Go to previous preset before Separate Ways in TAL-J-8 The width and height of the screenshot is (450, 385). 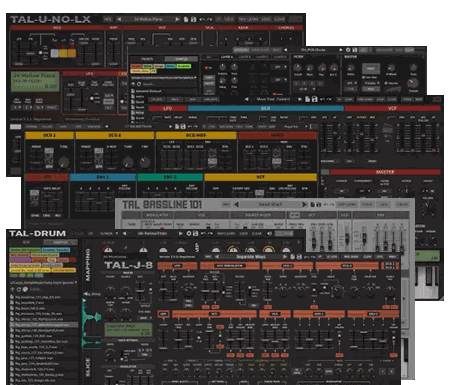pos(217,257)
